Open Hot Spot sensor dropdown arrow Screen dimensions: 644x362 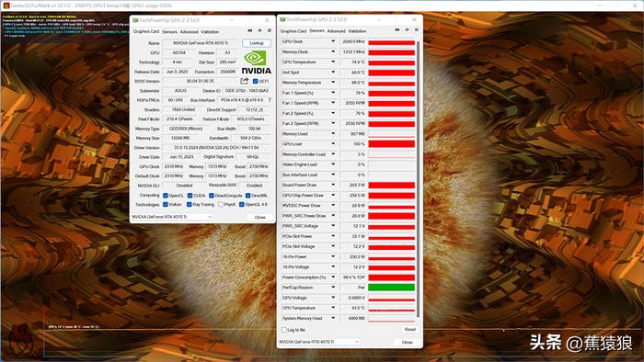[333, 73]
